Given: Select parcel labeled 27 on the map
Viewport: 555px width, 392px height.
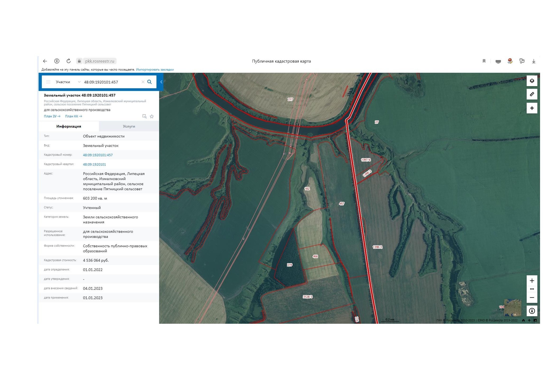Looking at the screenshot, I should coord(377,122).
